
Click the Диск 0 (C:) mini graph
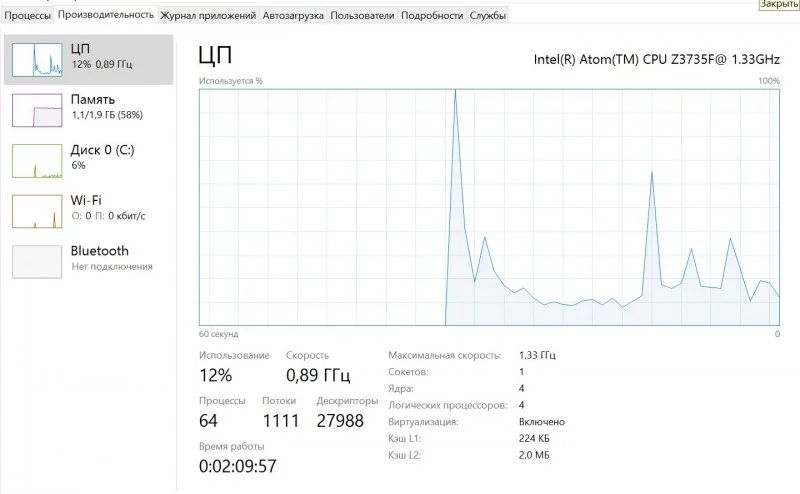click(x=37, y=161)
